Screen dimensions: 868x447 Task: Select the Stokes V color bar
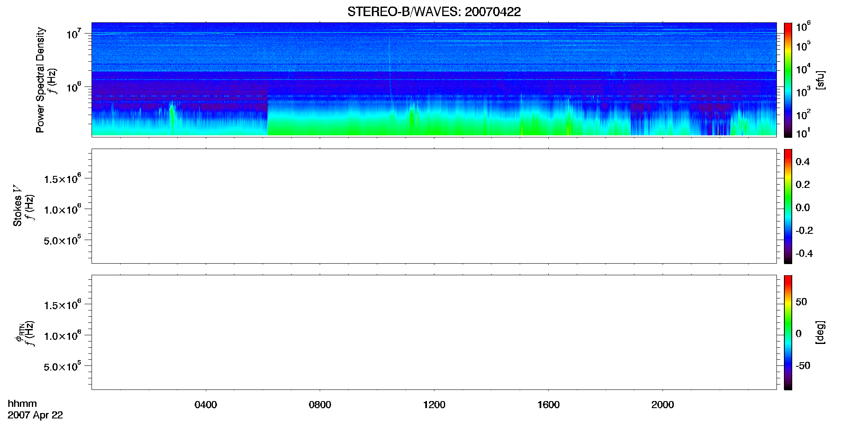click(x=788, y=206)
